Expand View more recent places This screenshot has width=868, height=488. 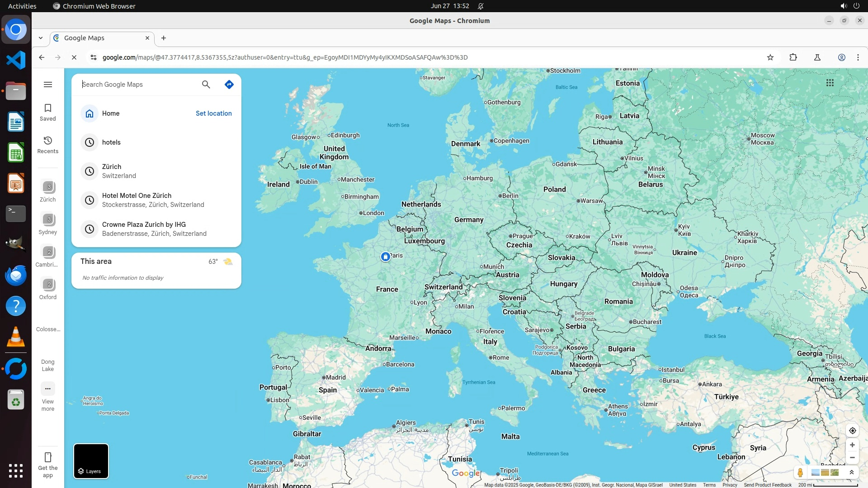point(48,389)
